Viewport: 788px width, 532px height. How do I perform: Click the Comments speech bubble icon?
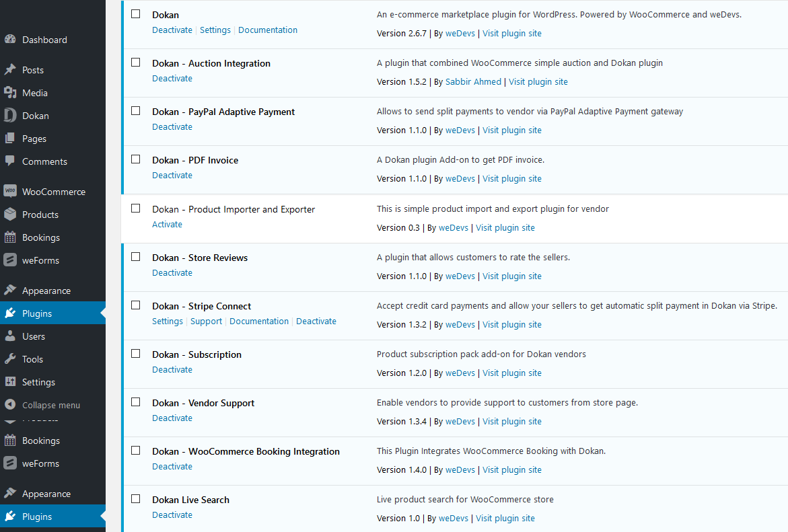coord(10,161)
